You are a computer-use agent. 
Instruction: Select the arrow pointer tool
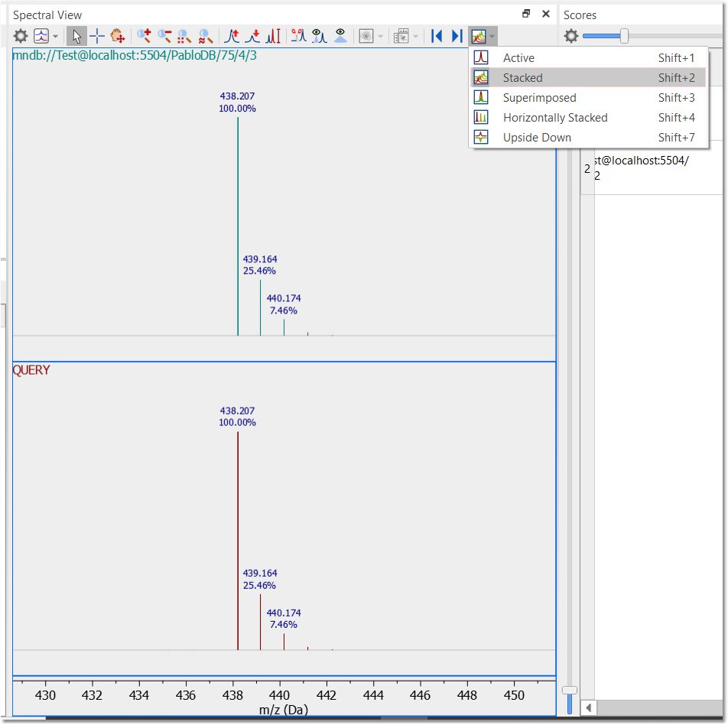coord(76,36)
